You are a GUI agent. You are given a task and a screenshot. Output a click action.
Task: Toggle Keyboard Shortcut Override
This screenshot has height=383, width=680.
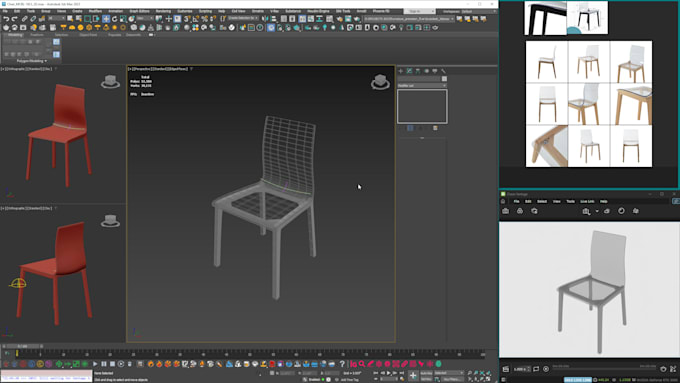[x=177, y=19]
